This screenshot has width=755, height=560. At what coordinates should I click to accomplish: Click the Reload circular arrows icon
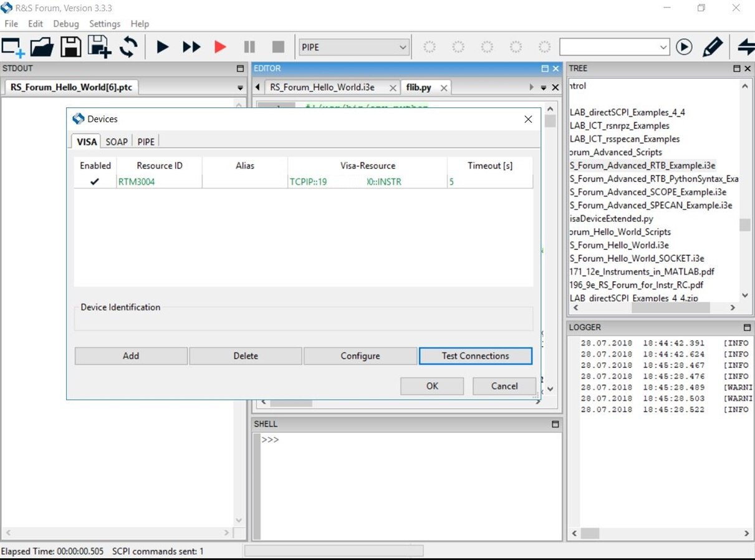(x=129, y=47)
